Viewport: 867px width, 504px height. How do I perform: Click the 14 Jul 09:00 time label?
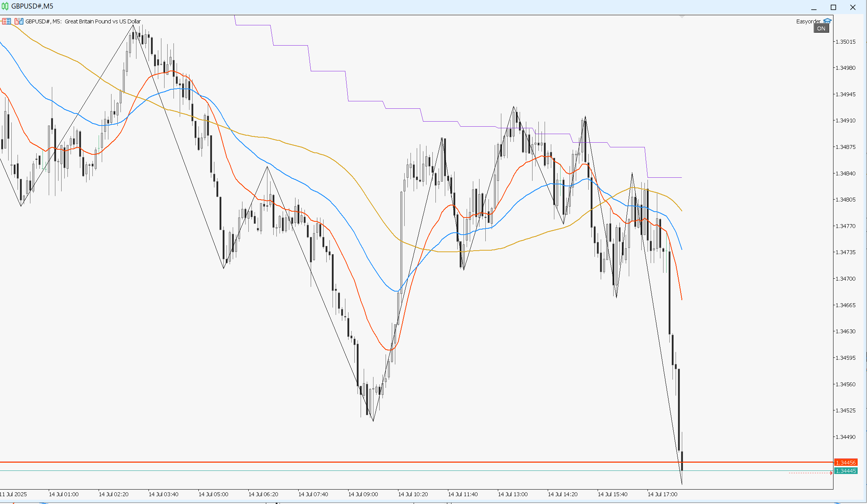pos(363,494)
